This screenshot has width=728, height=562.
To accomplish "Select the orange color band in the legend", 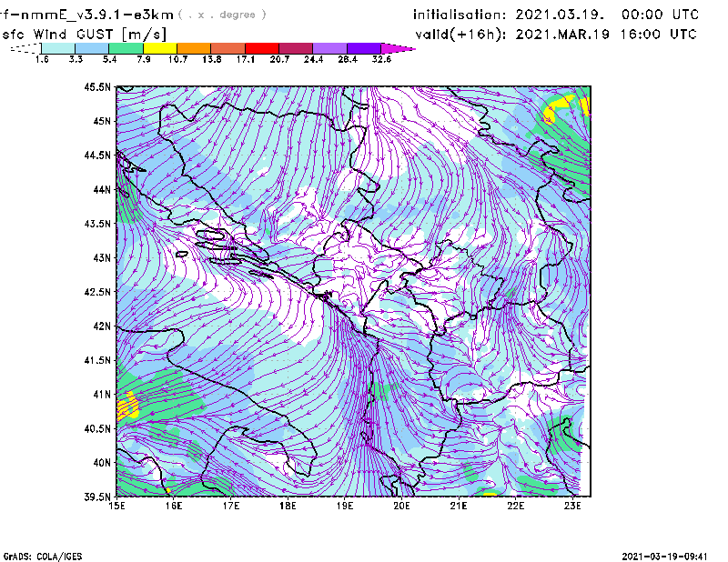I will coord(194,48).
